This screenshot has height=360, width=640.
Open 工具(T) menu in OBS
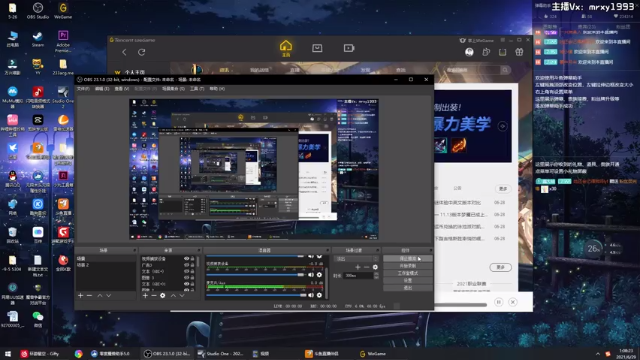(197, 89)
